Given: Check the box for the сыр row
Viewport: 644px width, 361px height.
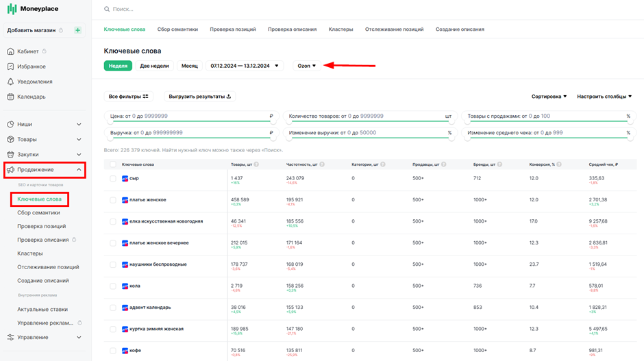Looking at the screenshot, I should (x=113, y=179).
